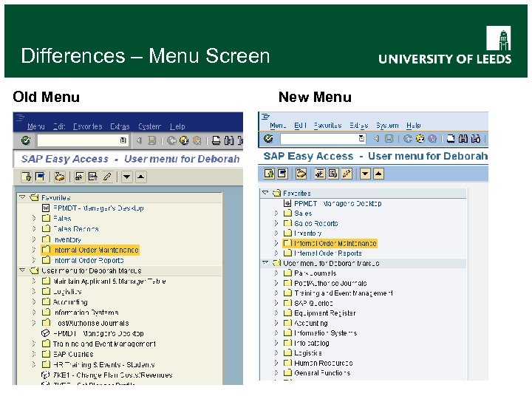Viewport: 532px width, 399px height.
Task: Collapse the Favorites folder in Old Menu
Action: tap(22, 197)
